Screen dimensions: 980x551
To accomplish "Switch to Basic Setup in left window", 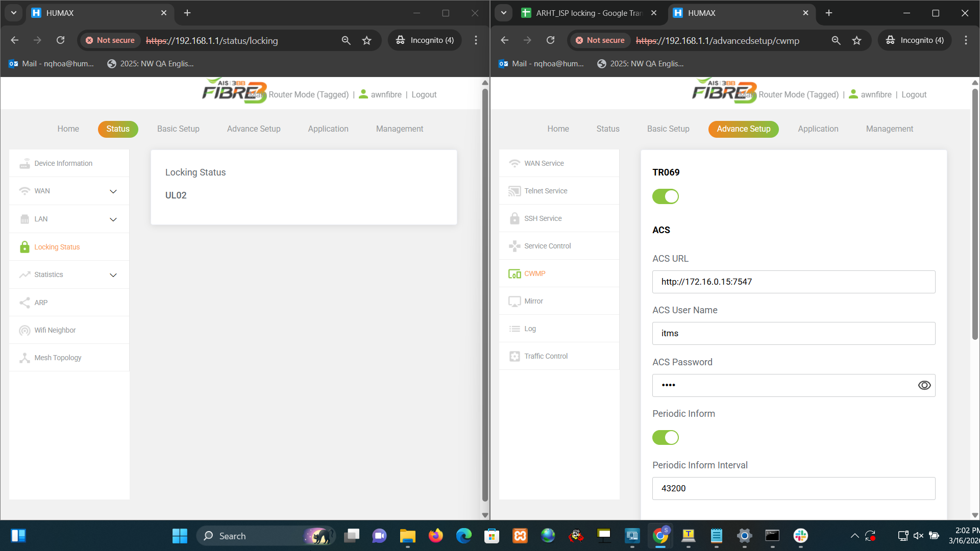I will 178,129.
